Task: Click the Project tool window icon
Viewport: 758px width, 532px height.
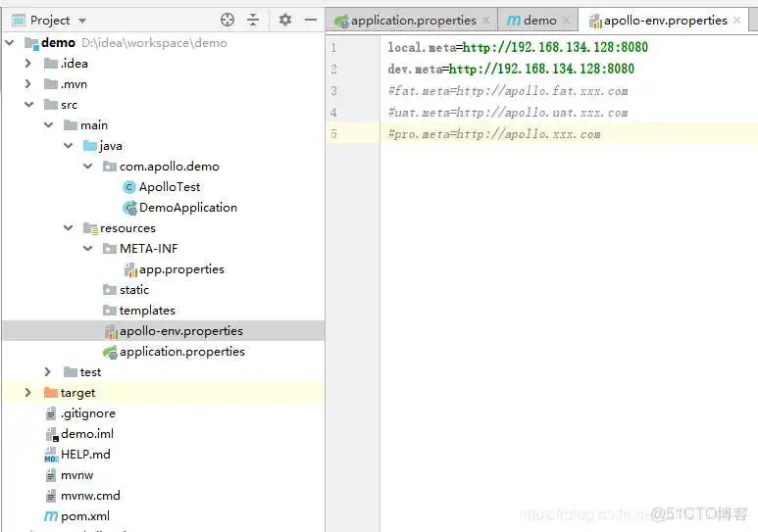Action: pyautogui.click(x=19, y=21)
